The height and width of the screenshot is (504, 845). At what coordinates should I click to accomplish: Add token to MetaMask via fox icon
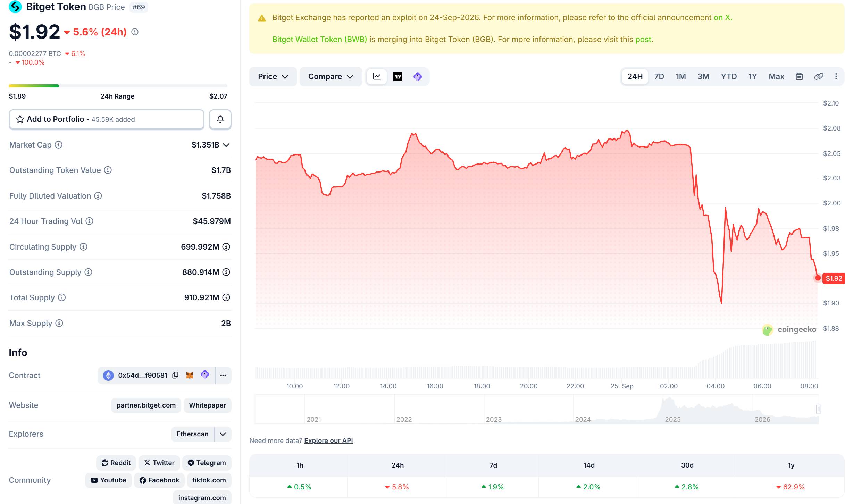[x=190, y=375]
